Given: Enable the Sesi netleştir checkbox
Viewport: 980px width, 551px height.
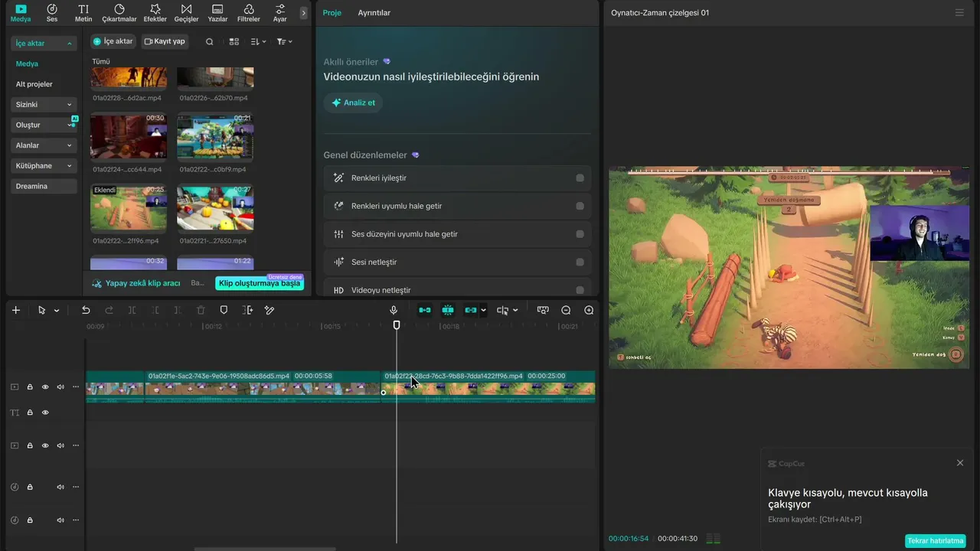Looking at the screenshot, I should (x=580, y=262).
